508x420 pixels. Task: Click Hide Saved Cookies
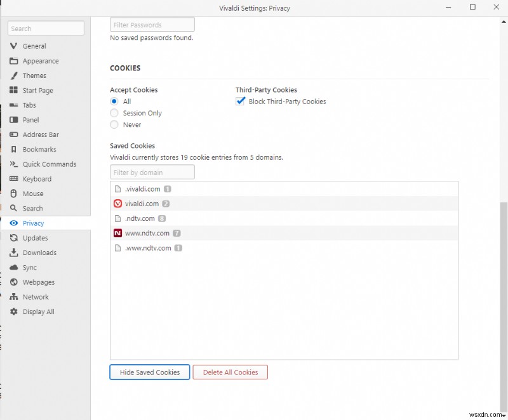(149, 372)
